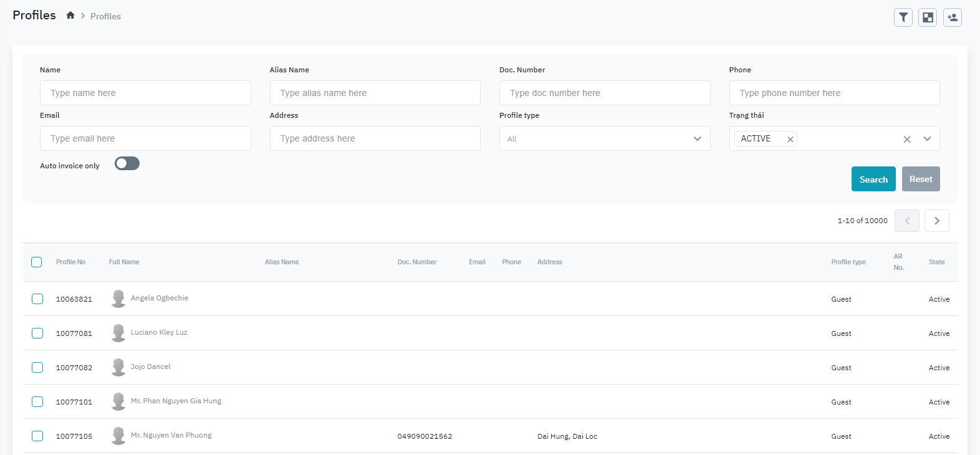This screenshot has width=980, height=455.
Task: Click the filter funnel icon
Action: click(x=903, y=17)
